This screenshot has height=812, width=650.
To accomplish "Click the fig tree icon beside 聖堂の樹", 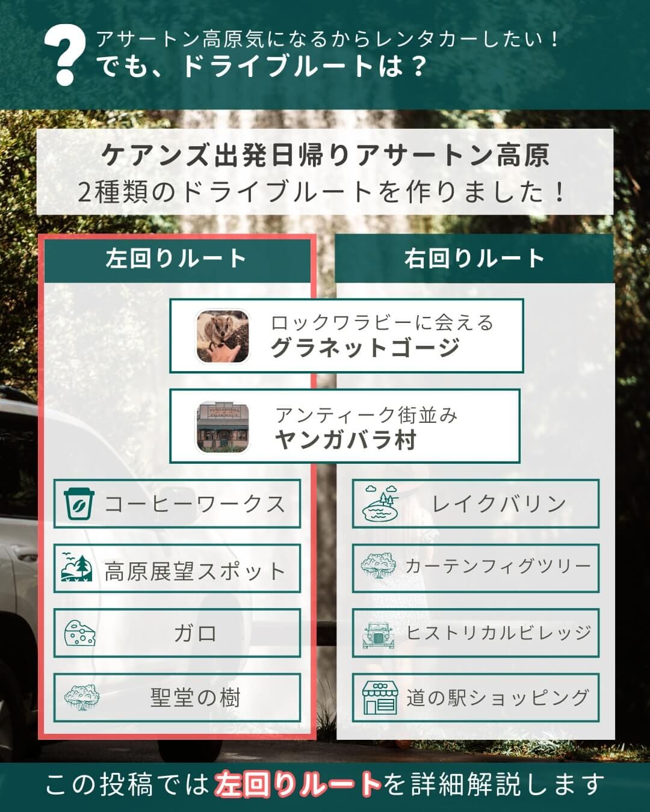I will [81, 698].
